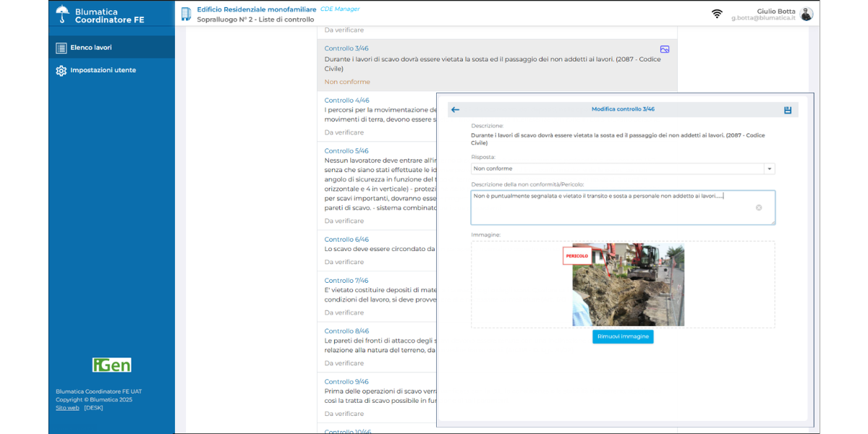
Task: Click the Blumatica umbrella logo
Action: (x=63, y=14)
